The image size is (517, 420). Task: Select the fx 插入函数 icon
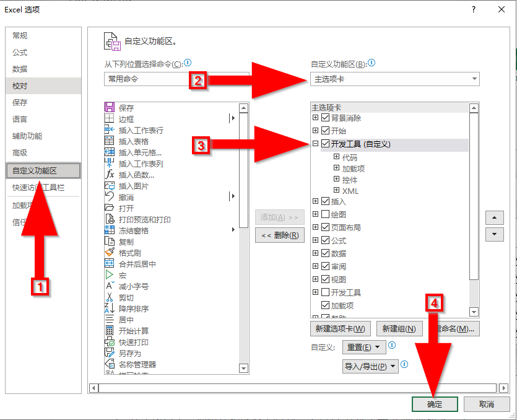[110, 174]
